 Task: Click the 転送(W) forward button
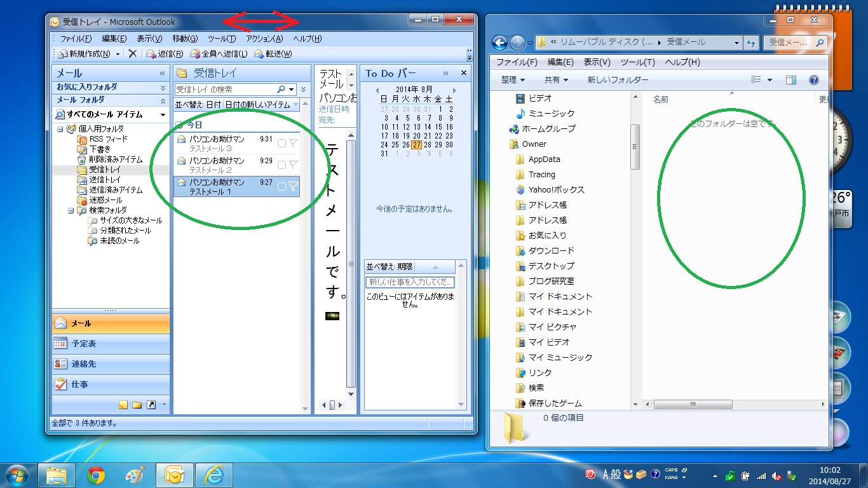point(273,55)
